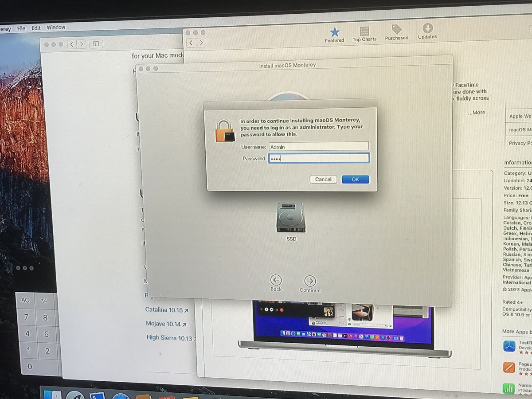Image resolution: width=532 pixels, height=399 pixels.
Task: Open the Apple Website link in App Store
Action: 520,116
